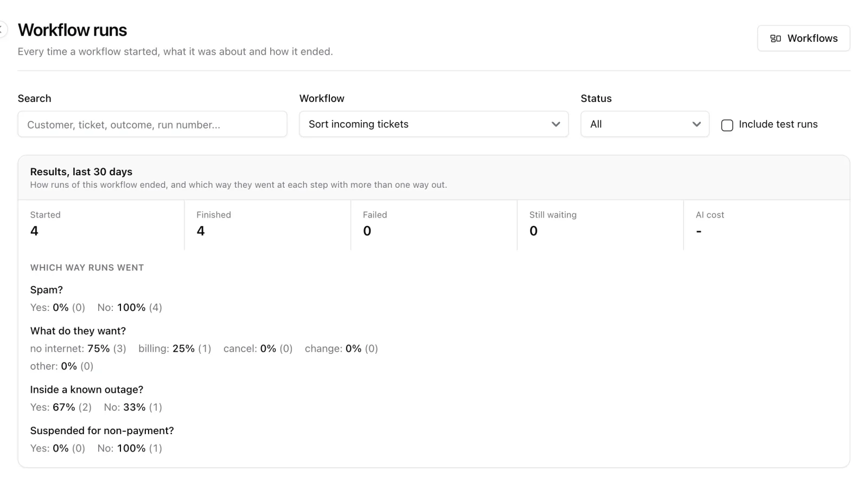
Task: Click known outage Yes: 67% (2)
Action: point(61,407)
